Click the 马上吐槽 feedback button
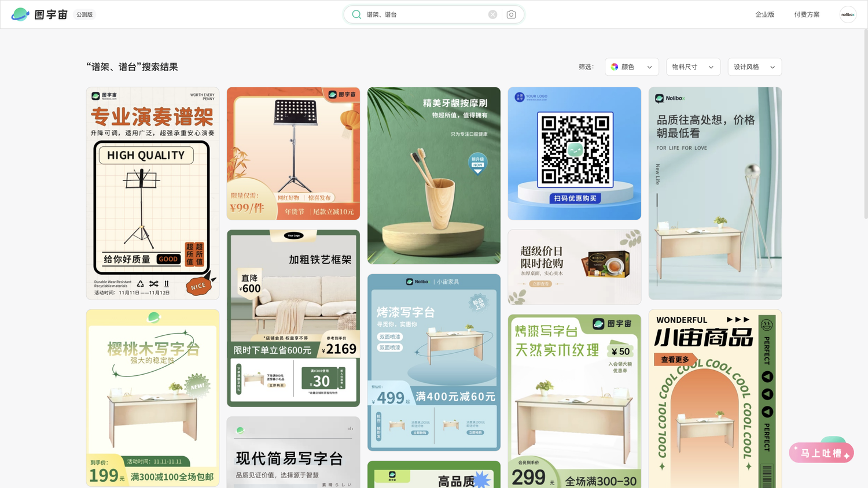868x488 pixels. 821,453
